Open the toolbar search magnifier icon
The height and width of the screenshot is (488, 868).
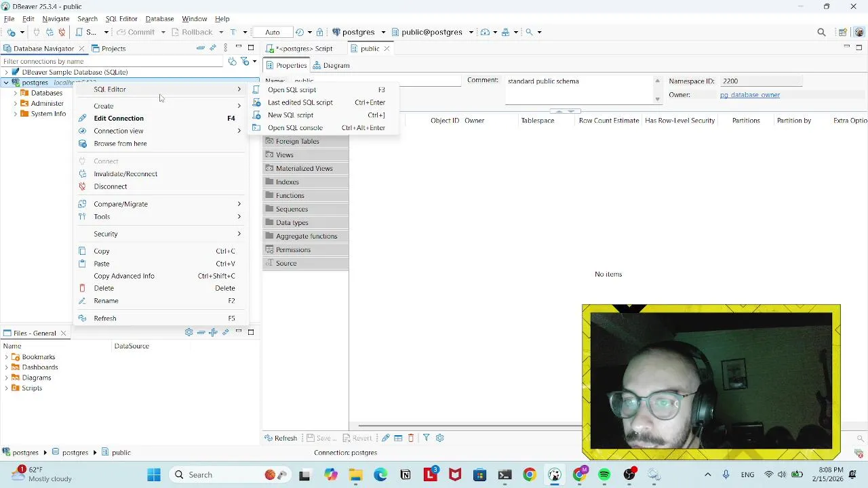[821, 32]
